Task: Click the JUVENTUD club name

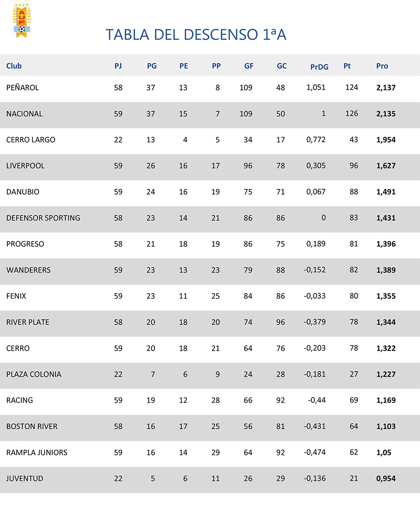Action: [x=25, y=479]
